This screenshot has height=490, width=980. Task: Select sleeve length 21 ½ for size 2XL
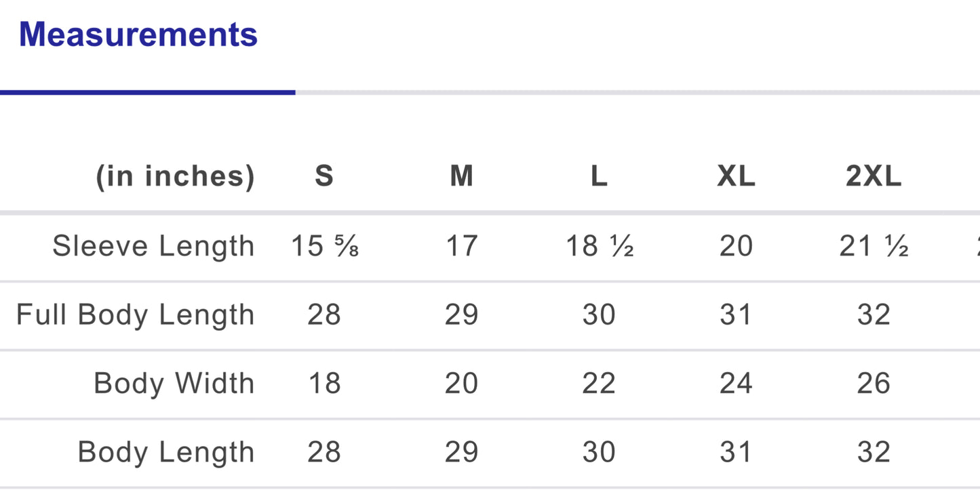[874, 246]
